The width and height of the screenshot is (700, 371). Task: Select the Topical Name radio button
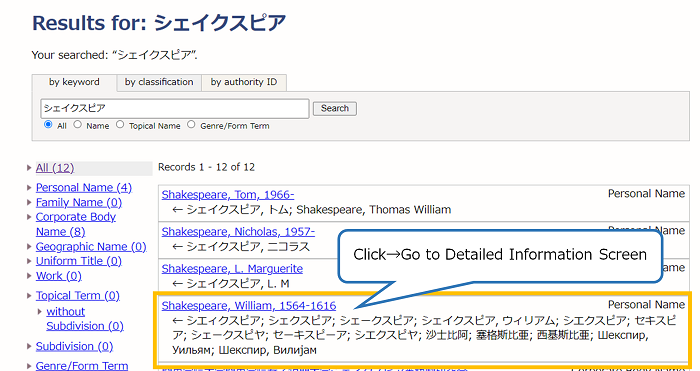click(120, 125)
